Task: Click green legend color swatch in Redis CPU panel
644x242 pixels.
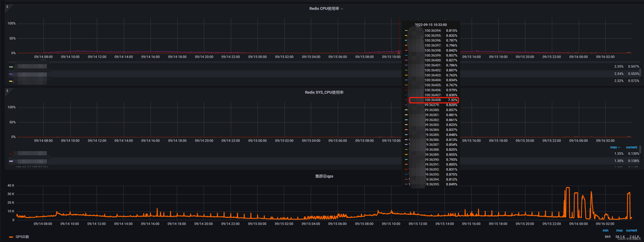Action: pyautogui.click(x=11, y=67)
